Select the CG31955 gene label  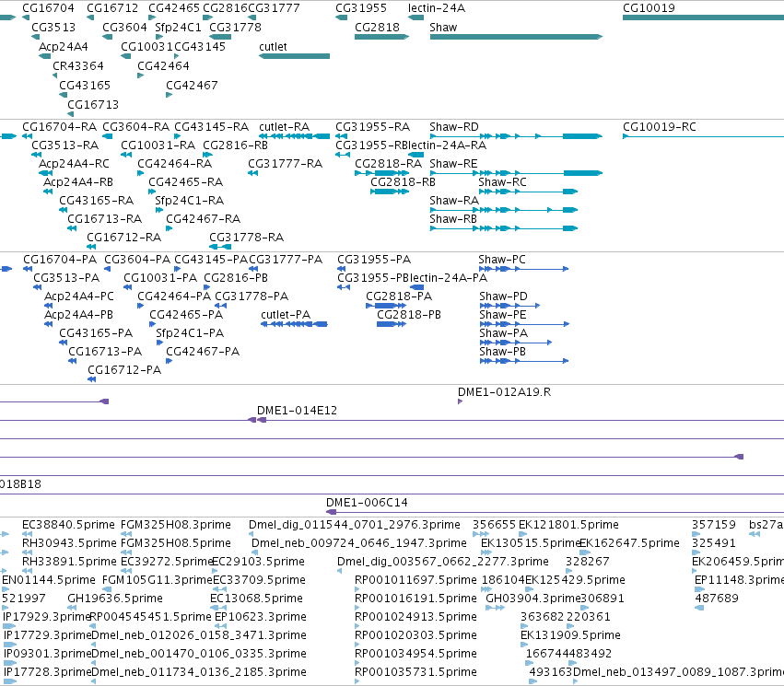361,8
